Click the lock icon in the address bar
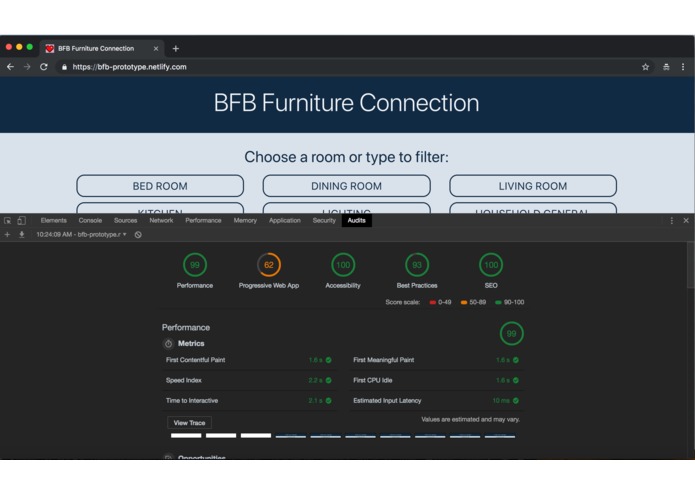 64,67
